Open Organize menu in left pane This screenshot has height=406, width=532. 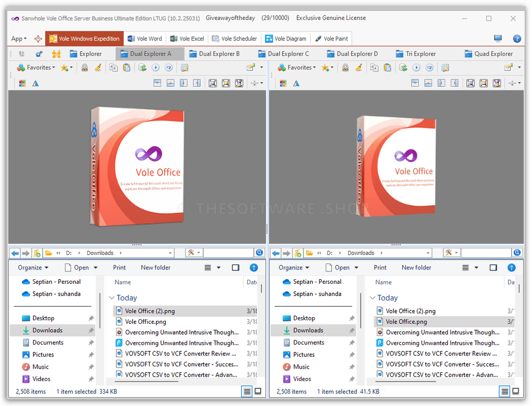[x=33, y=268]
